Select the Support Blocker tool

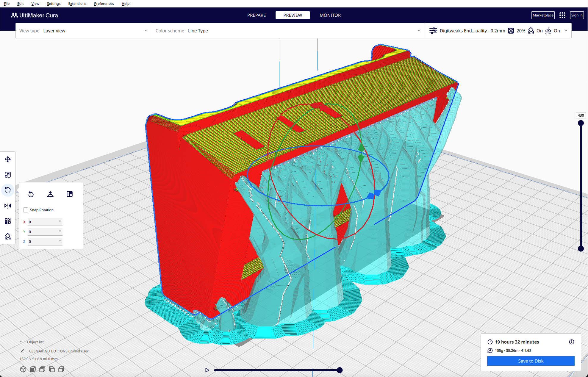[x=8, y=237]
